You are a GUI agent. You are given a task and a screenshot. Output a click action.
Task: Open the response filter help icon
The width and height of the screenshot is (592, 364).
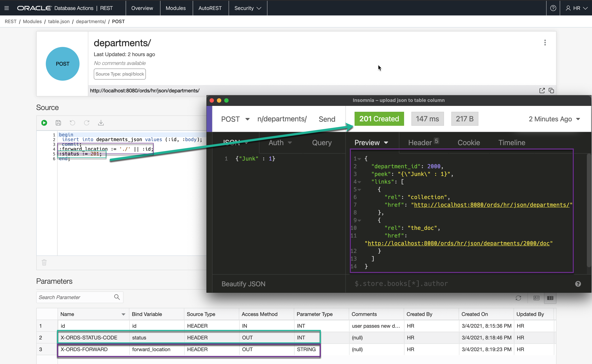pos(578,284)
